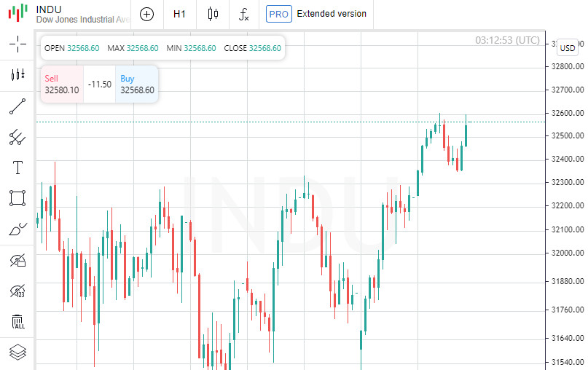Click the Sell 32580.10 button
Image resolution: width=588 pixels, height=370 pixels.
tap(62, 84)
